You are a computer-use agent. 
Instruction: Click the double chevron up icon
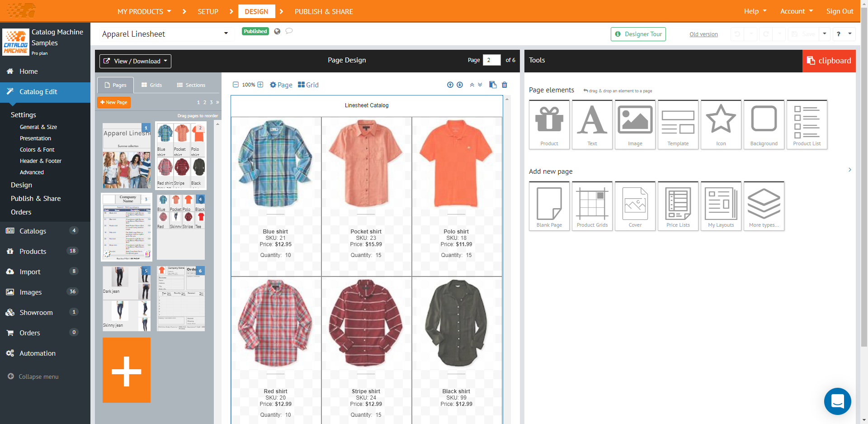(472, 85)
